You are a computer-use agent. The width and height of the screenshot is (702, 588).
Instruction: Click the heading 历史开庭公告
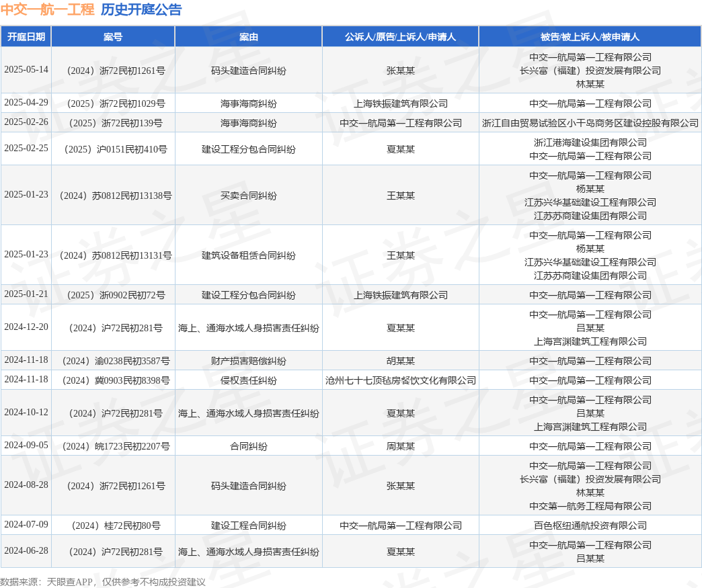click(x=141, y=9)
